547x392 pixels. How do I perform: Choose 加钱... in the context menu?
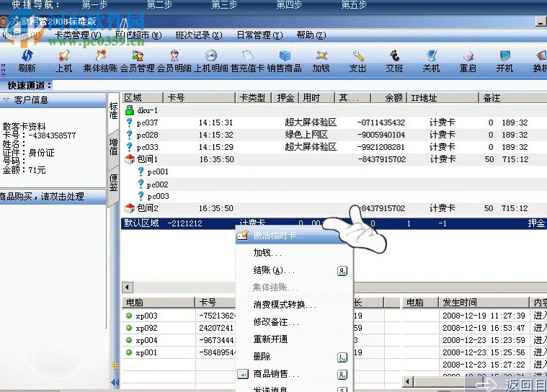click(294, 253)
